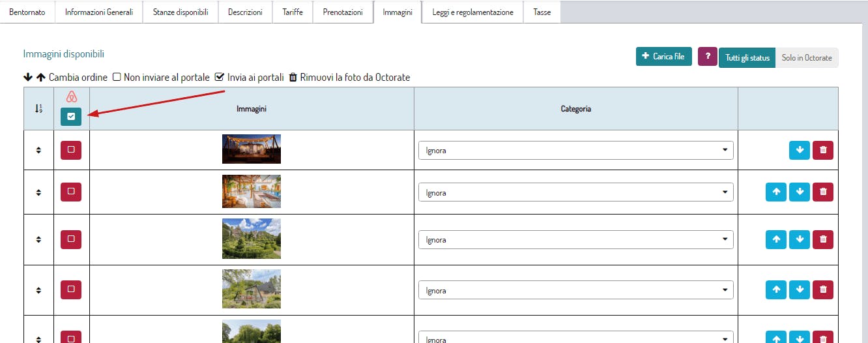Delete the night-lights photo with trash icon

point(823,150)
